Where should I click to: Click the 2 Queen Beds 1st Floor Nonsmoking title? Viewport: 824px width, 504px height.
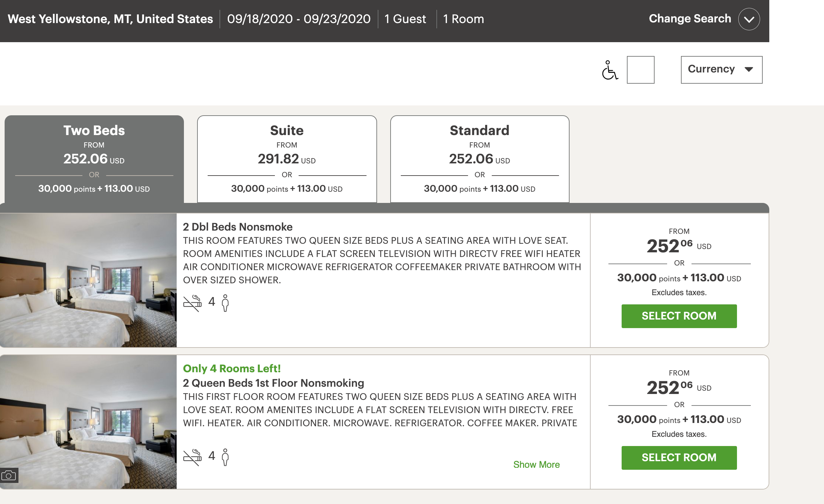(273, 383)
